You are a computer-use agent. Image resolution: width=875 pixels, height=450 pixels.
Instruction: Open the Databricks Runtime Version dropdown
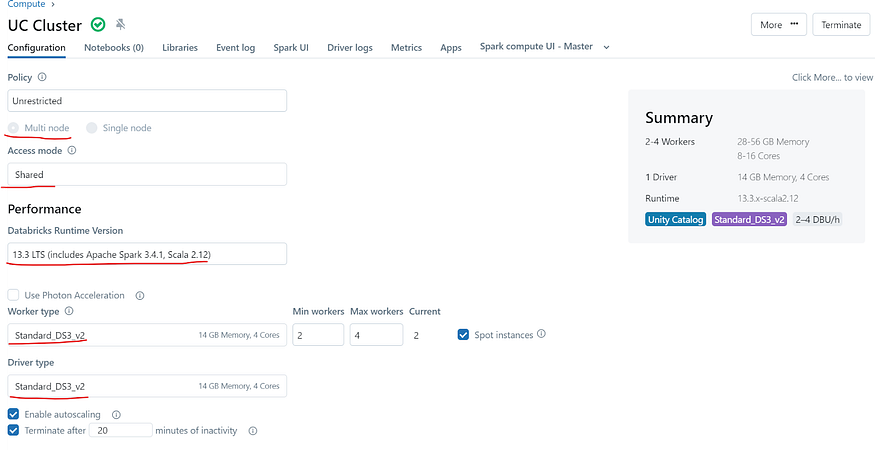[x=147, y=254]
